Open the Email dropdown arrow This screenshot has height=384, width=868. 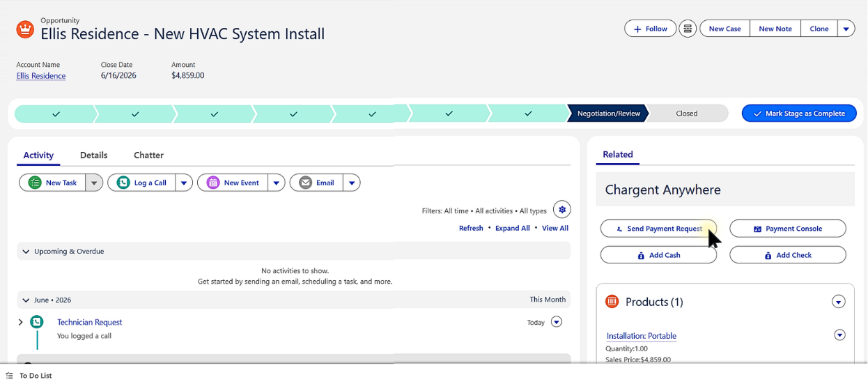coord(352,183)
